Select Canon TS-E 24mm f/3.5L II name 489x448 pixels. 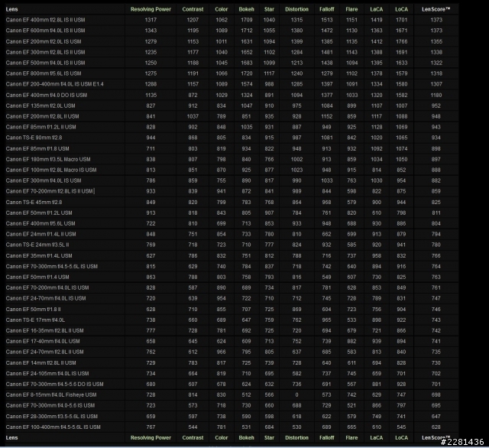pyautogui.click(x=37, y=245)
